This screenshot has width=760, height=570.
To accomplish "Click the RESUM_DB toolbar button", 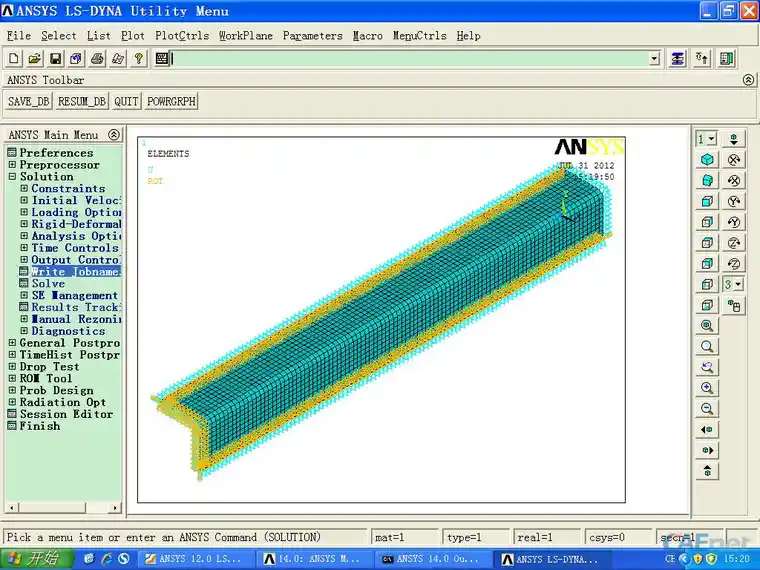I will pos(81,101).
